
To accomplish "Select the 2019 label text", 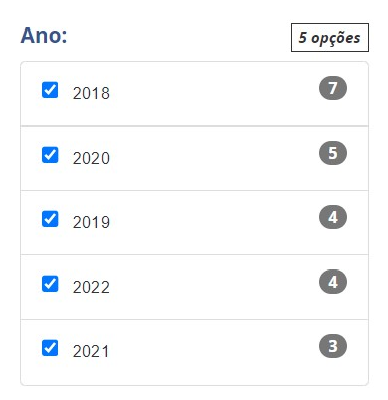I will coord(91,222).
